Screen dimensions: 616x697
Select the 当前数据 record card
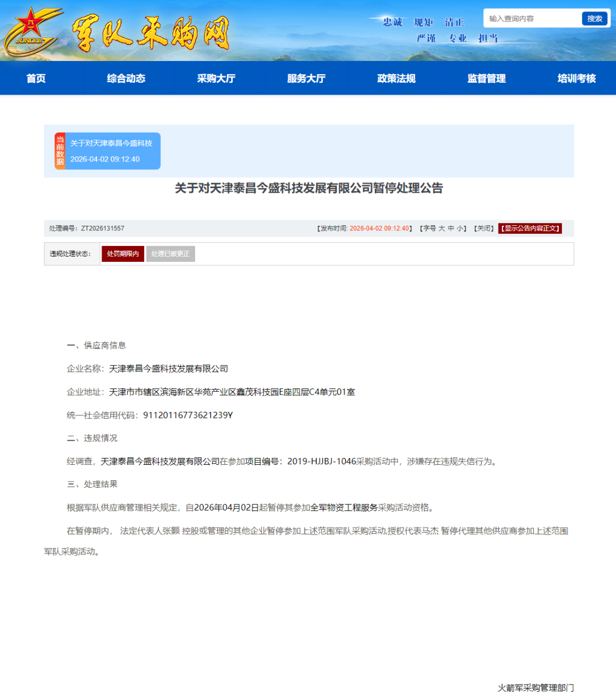pyautogui.click(x=108, y=151)
